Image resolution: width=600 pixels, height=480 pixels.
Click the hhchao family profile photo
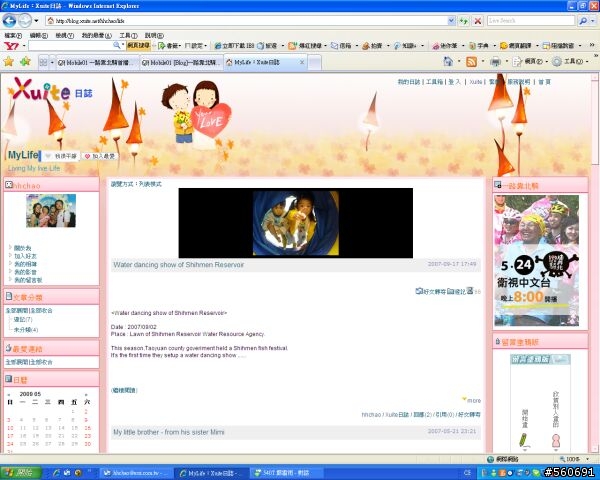tap(51, 211)
